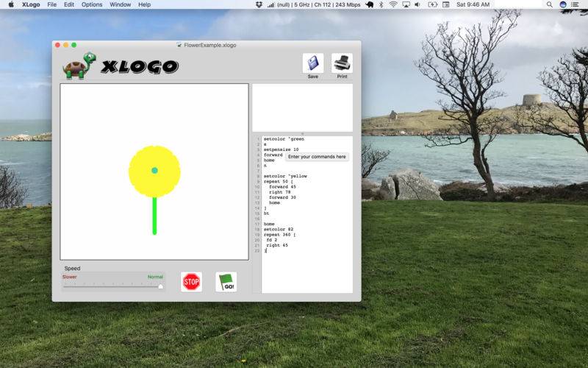Open the Dropbox menu bar icon
Image resolution: width=588 pixels, height=368 pixels.
coord(280,4)
